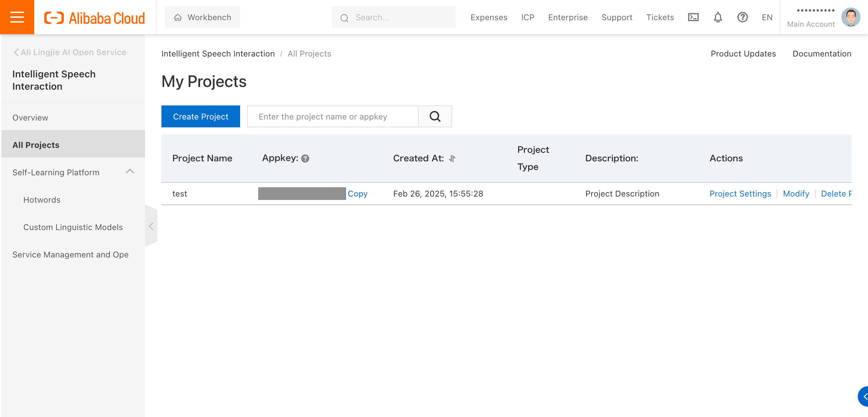Open the Cloud Shell terminal icon
The image size is (868, 417).
693,17
